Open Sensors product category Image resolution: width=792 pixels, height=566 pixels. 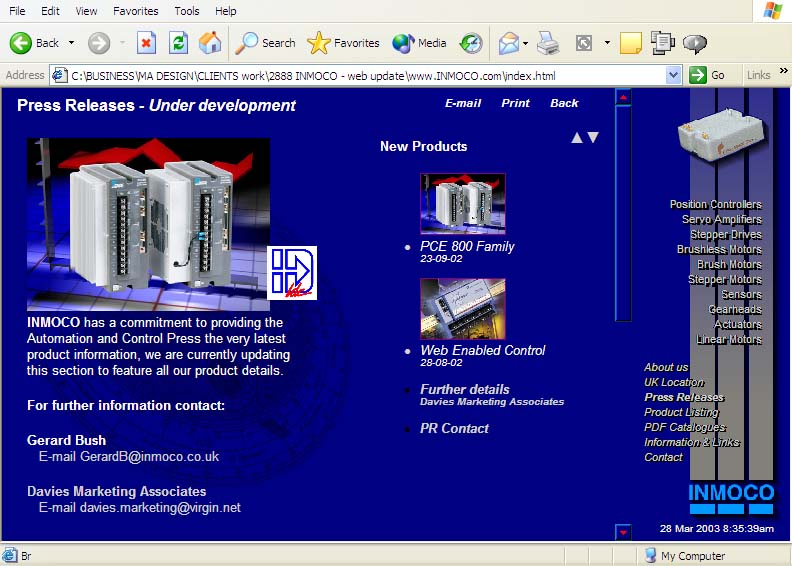point(741,294)
